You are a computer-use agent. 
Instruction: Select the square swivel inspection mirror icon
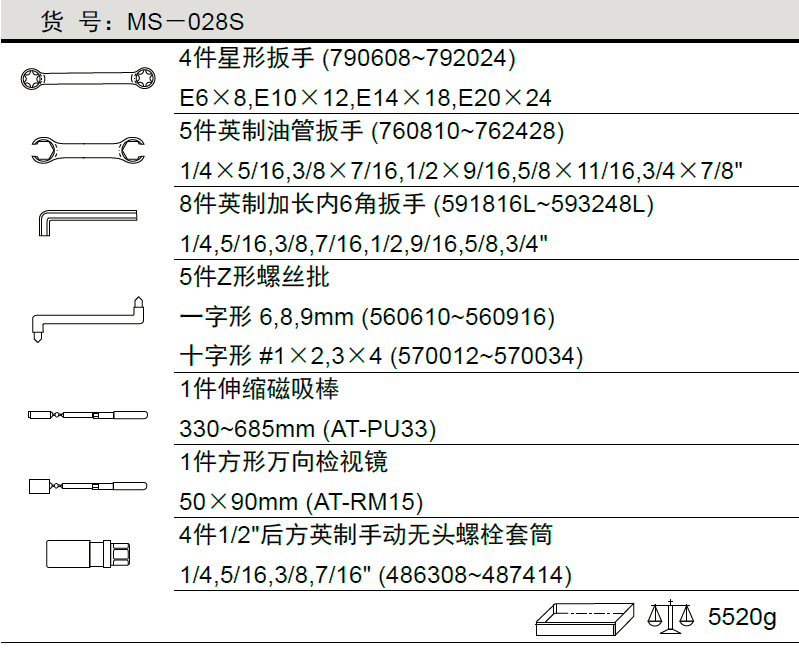click(x=87, y=486)
